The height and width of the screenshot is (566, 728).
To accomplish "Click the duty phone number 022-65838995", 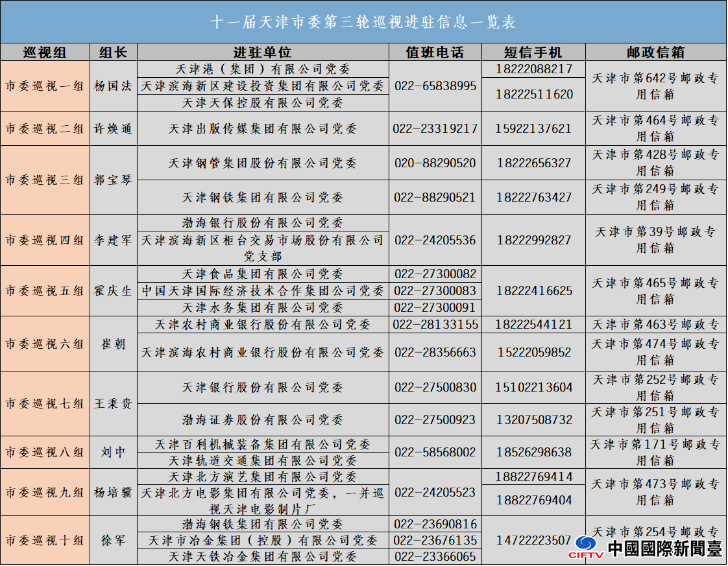I will 435,86.
